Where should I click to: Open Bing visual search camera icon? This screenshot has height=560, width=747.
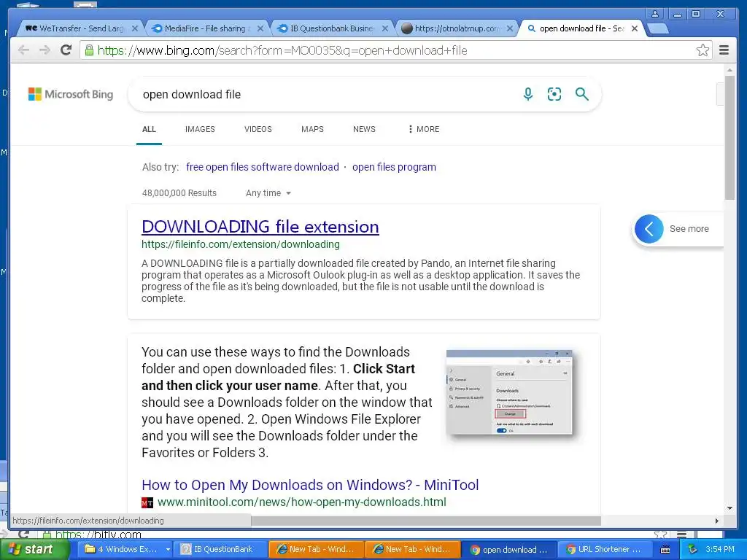[554, 94]
